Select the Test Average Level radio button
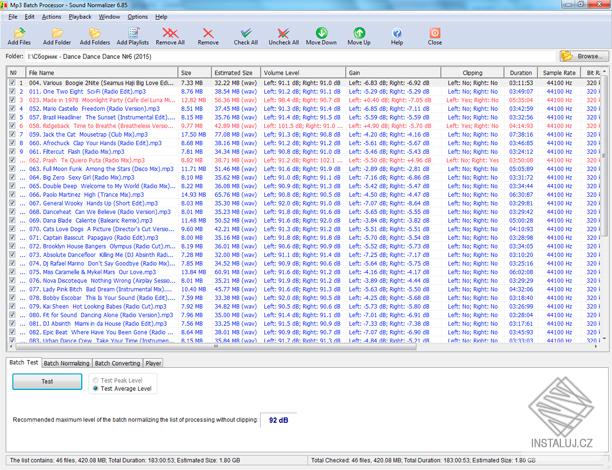The image size is (612, 470). [x=97, y=387]
